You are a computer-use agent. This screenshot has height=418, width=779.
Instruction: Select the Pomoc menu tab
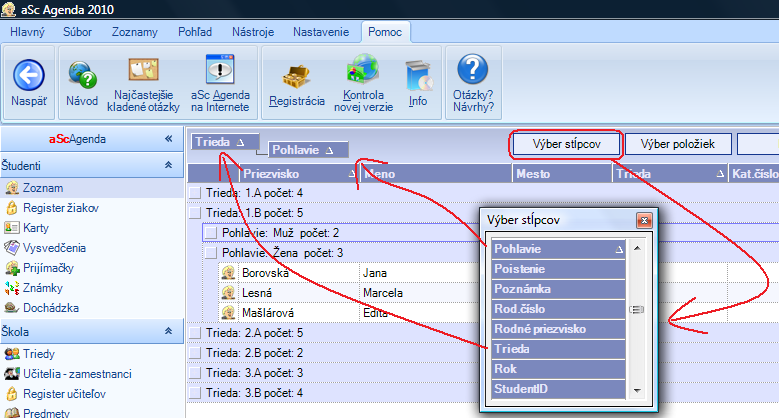pyautogui.click(x=385, y=32)
